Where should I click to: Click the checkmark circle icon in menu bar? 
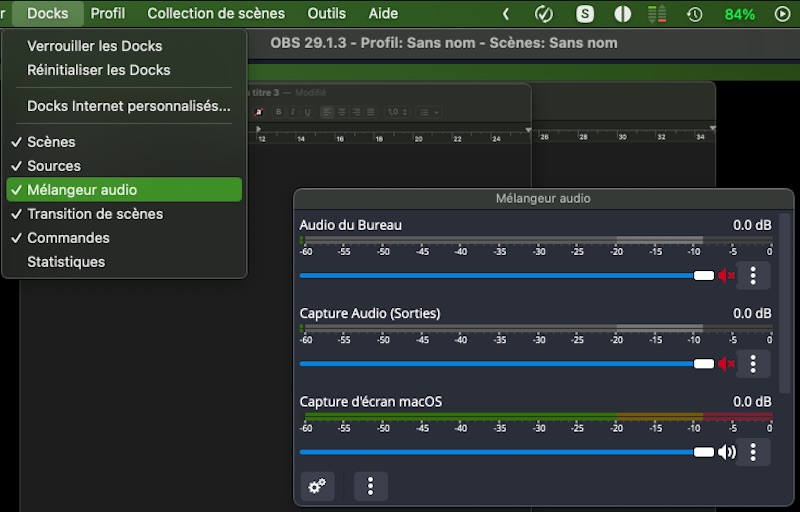(544, 14)
